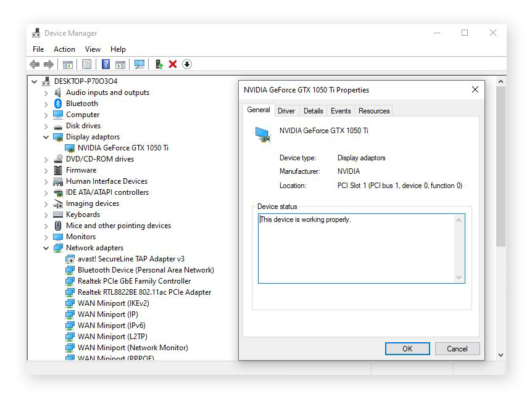This screenshot has height=402, width=532.
Task: Select the back navigation arrow icon
Action: pyautogui.click(x=34, y=64)
